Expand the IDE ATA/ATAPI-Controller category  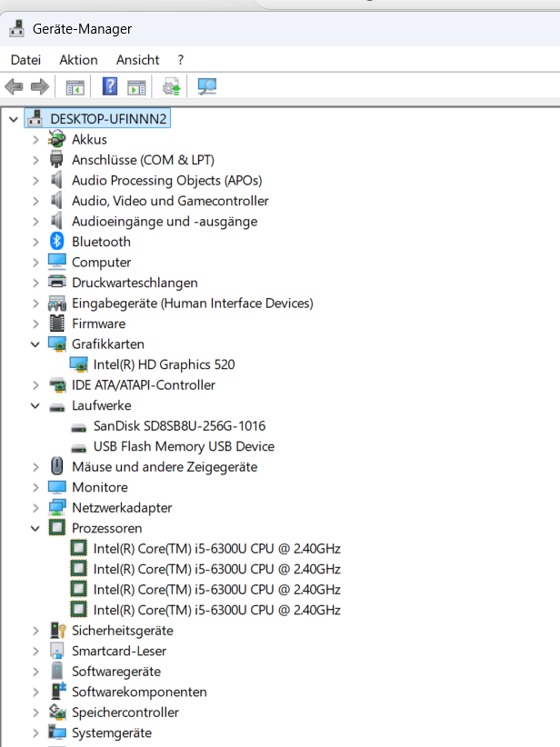pos(35,385)
